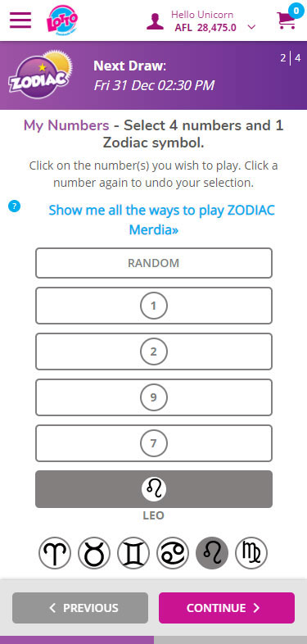Click the number 7 slot

tap(154, 443)
